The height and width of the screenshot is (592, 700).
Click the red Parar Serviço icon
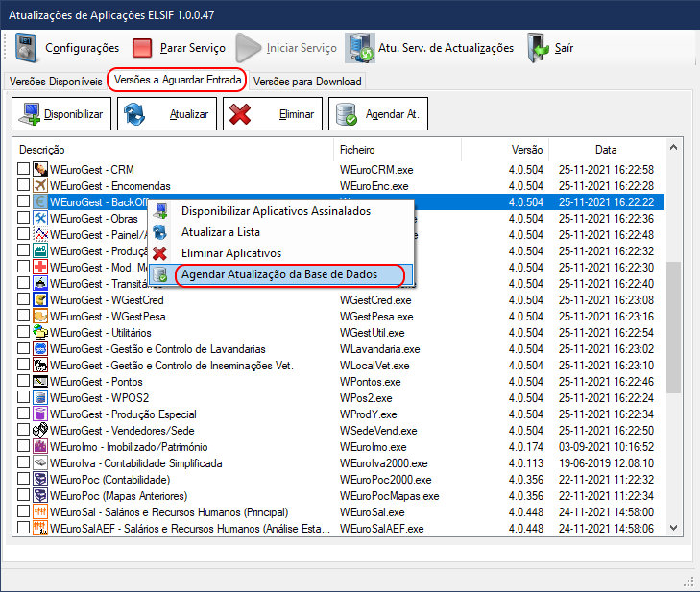click(x=142, y=48)
